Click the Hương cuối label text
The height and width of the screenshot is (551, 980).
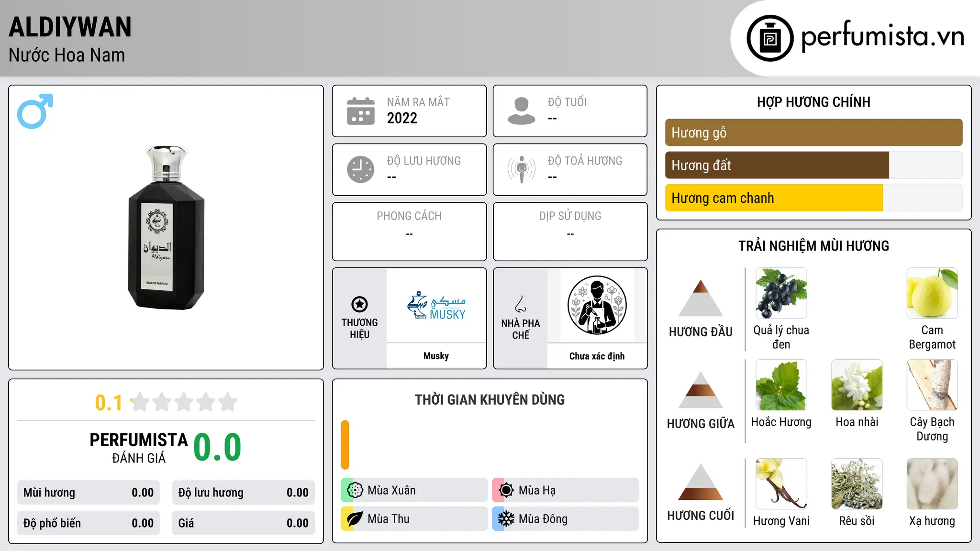tap(701, 515)
